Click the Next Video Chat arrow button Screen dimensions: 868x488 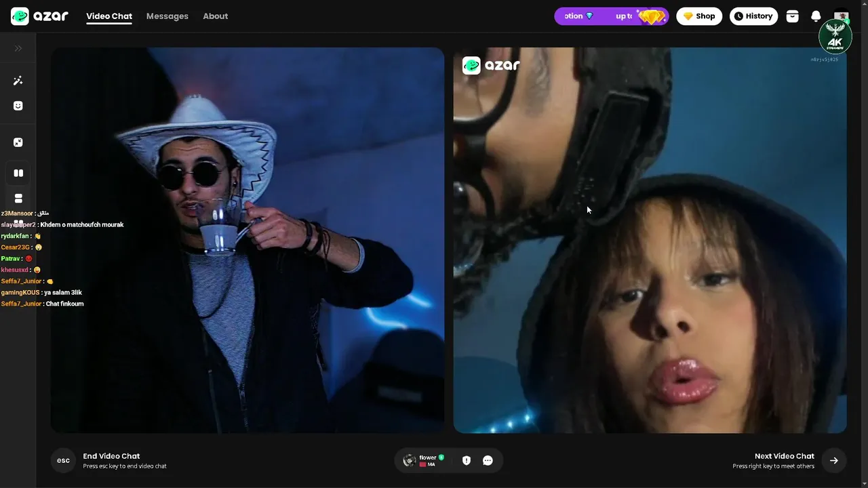click(x=833, y=461)
